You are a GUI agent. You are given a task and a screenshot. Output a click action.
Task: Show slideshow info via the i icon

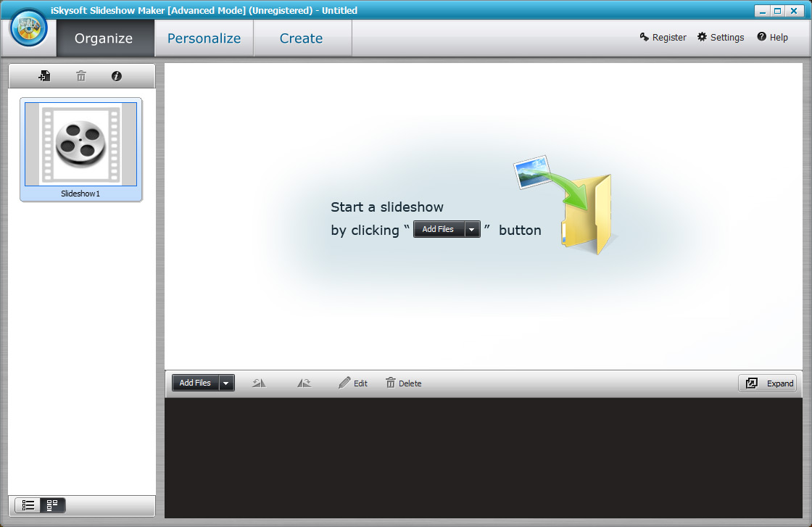(117, 76)
